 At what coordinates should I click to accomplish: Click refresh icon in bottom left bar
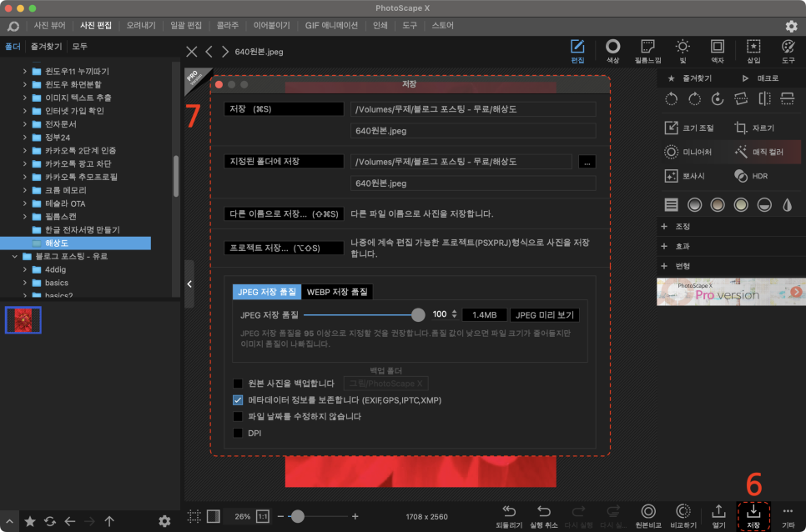click(x=50, y=521)
